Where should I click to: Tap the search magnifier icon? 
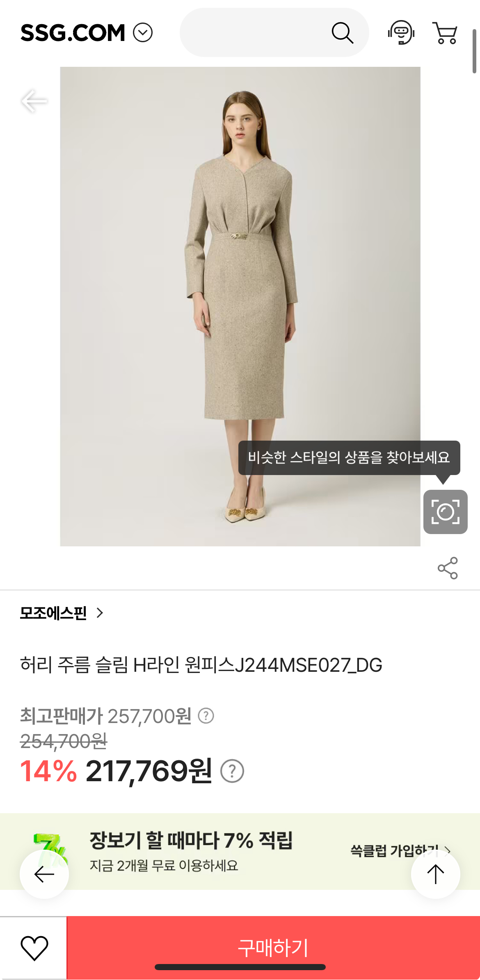[x=342, y=33]
